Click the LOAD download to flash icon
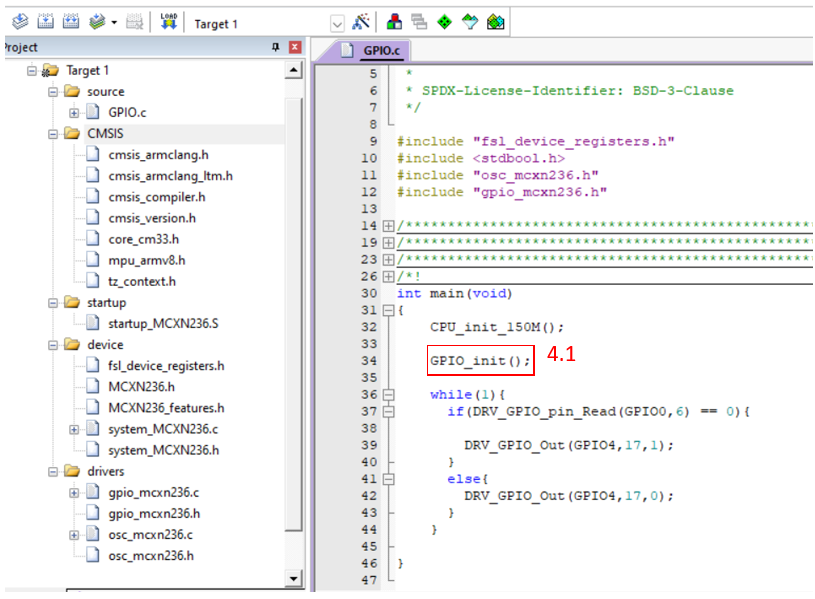 click(x=168, y=22)
